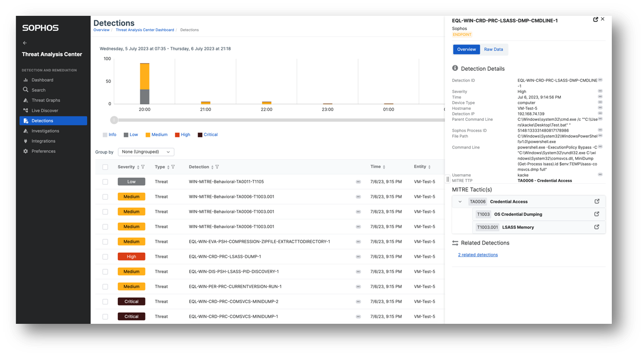Image resolution: width=644 pixels, height=356 pixels.
Task: Select checkbox for EQL-WIN-EVA-PSH-COMPRESSION row
Action: point(105,242)
